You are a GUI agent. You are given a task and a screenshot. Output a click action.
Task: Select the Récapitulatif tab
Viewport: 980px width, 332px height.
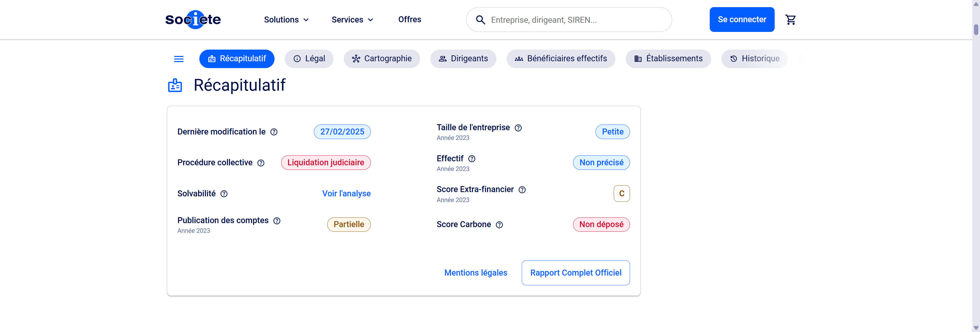coord(237,59)
